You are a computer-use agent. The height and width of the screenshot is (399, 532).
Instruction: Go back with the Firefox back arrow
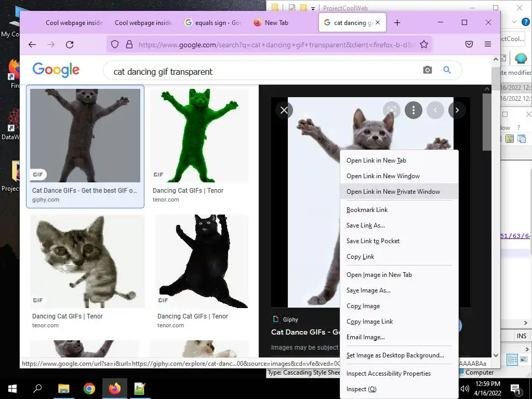(32, 45)
